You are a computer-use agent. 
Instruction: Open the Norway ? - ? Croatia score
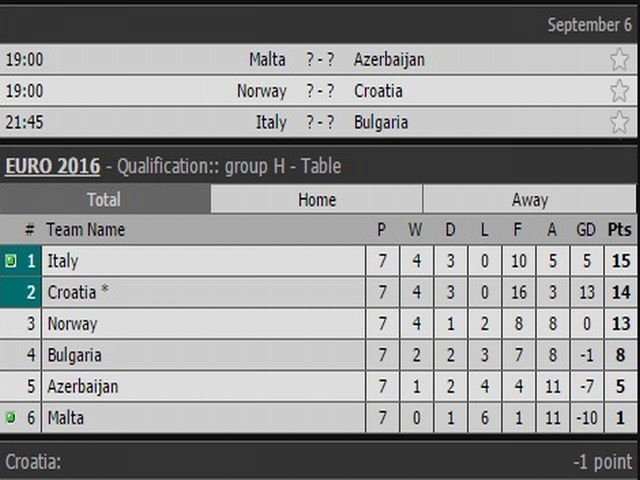320,91
